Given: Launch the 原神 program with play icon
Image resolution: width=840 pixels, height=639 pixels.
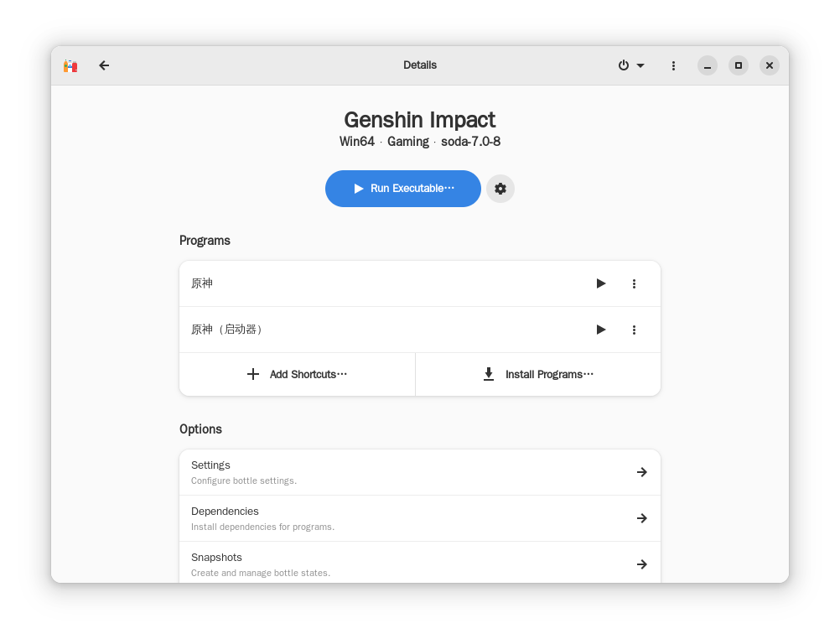Looking at the screenshot, I should (x=601, y=283).
